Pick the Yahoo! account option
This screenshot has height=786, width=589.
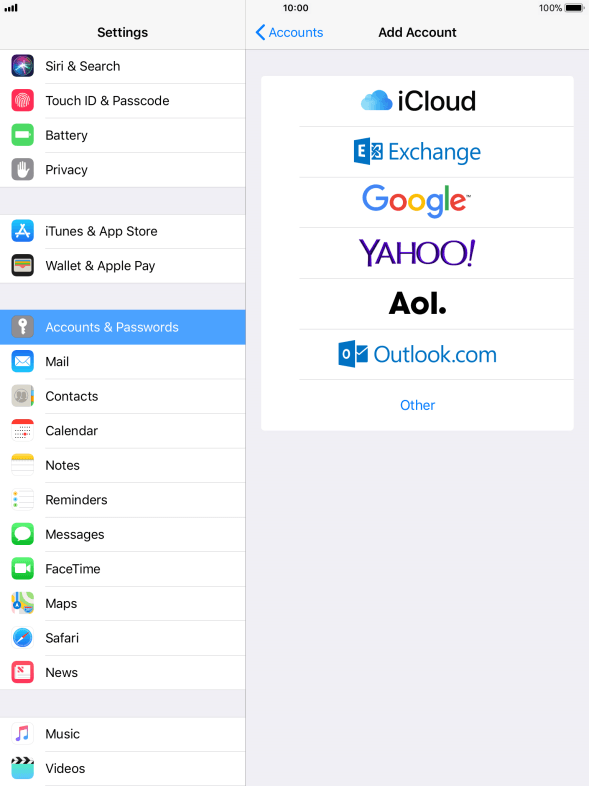pyautogui.click(x=418, y=253)
